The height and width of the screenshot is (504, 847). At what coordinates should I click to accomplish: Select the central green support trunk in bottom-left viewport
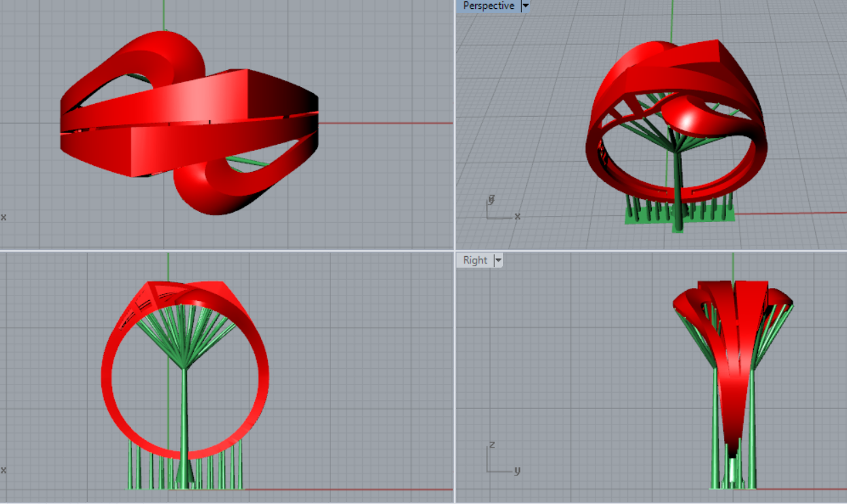pos(184,414)
